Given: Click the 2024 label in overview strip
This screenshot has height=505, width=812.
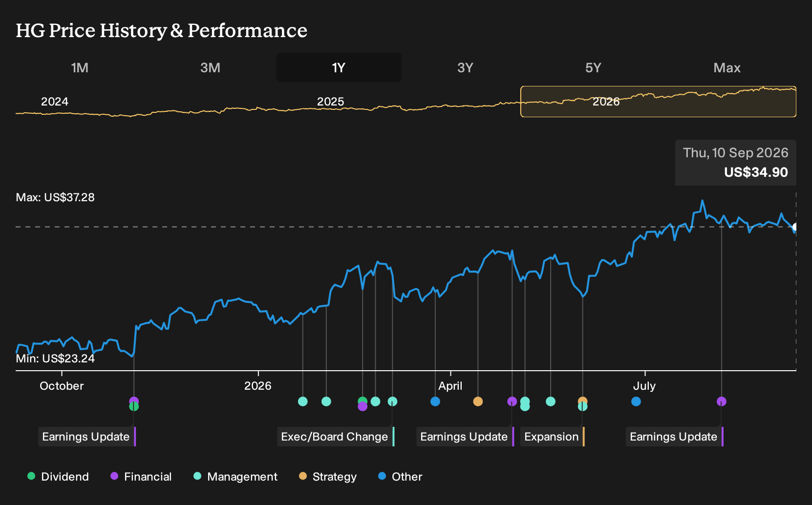Looking at the screenshot, I should point(55,102).
